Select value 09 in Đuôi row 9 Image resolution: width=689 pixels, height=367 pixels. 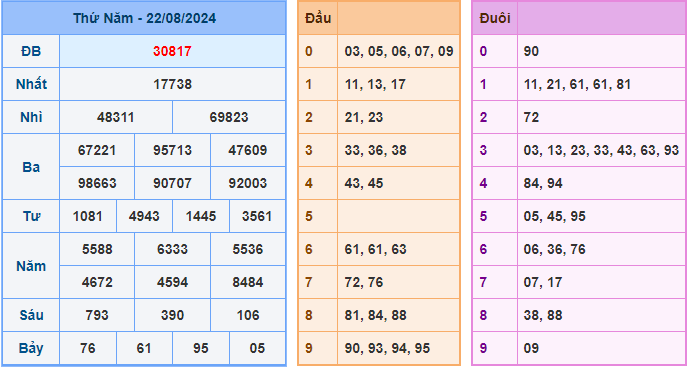pos(531,348)
